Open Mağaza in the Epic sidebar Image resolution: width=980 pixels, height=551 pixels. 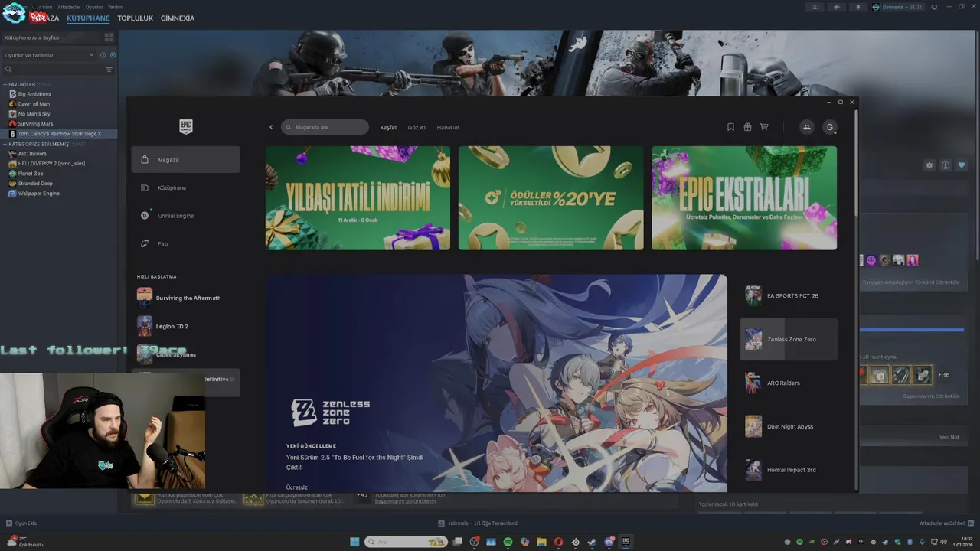pos(185,160)
